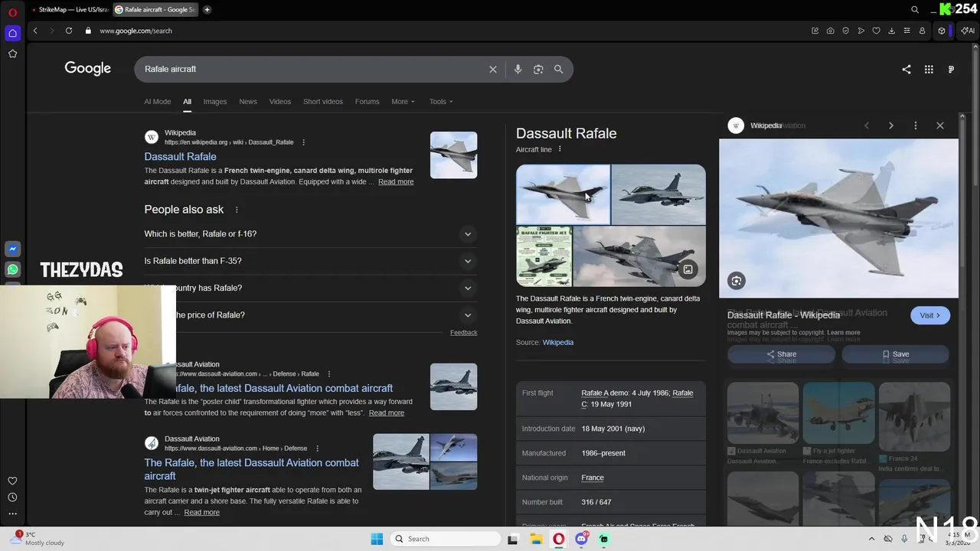
Task: Expand the 'country has Rafale?' question
Action: [468, 289]
